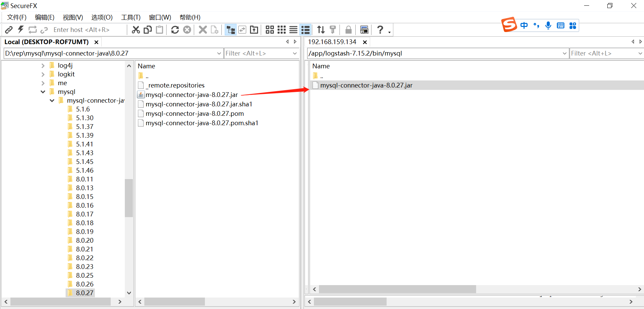This screenshot has width=644, height=309.
Task: Close the Local (DESKTOP-ROF7UMT) tab
Action: pos(96,42)
